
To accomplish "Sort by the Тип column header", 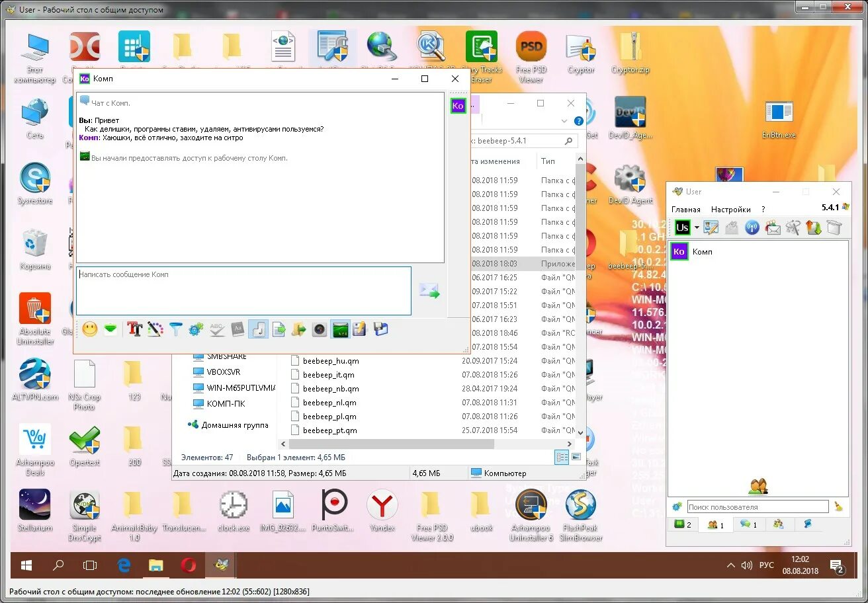I will tap(548, 161).
